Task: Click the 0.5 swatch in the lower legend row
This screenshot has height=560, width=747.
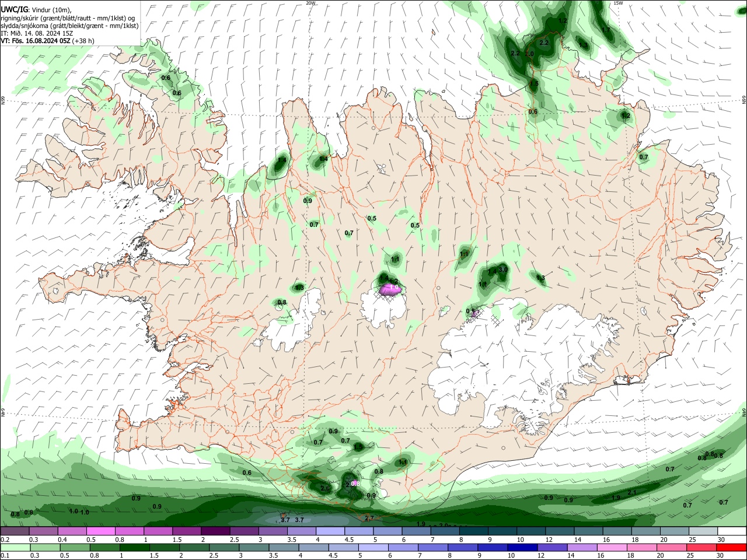Action: pyautogui.click(x=74, y=547)
